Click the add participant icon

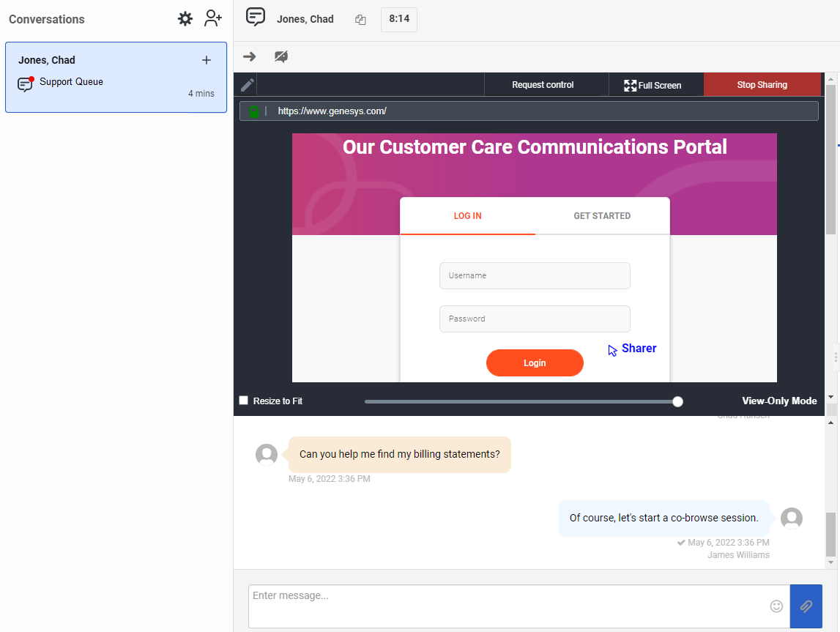pyautogui.click(x=213, y=18)
